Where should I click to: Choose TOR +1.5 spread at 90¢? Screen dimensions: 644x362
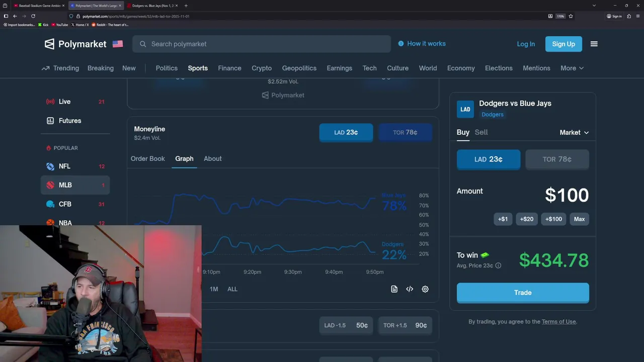[x=405, y=325]
